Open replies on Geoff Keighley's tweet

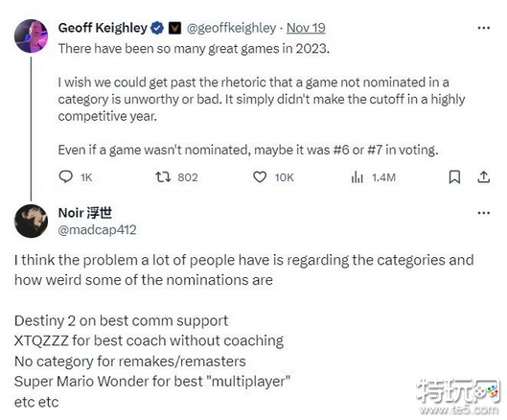(65, 177)
